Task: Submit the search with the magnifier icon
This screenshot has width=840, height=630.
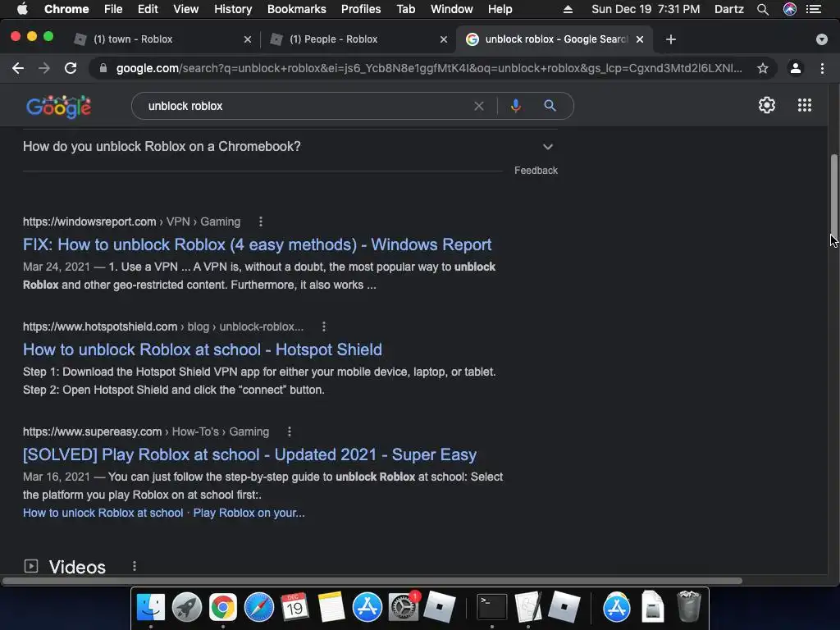Action: click(x=550, y=106)
